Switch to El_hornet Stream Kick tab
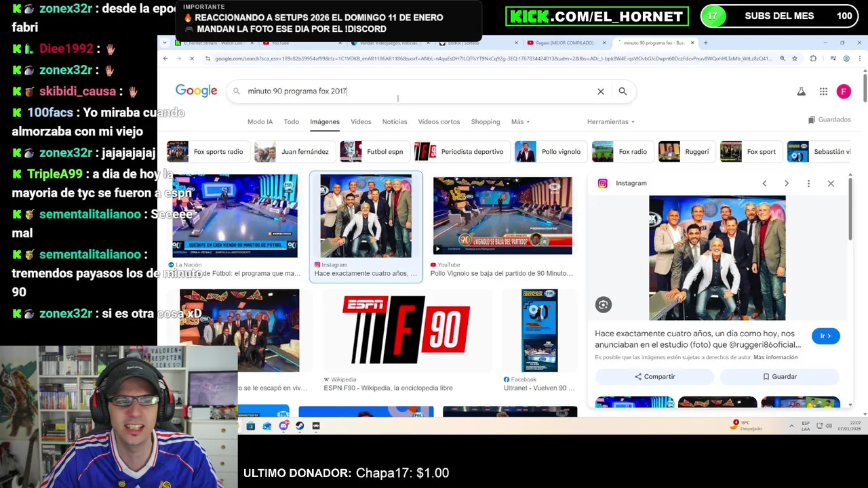Screen dimensions: 868x488 [x=214, y=43]
